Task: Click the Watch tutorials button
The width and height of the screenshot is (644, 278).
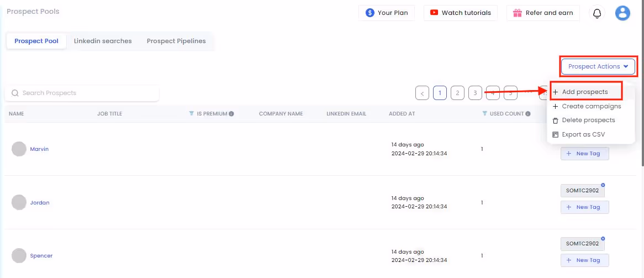Action: click(461, 13)
